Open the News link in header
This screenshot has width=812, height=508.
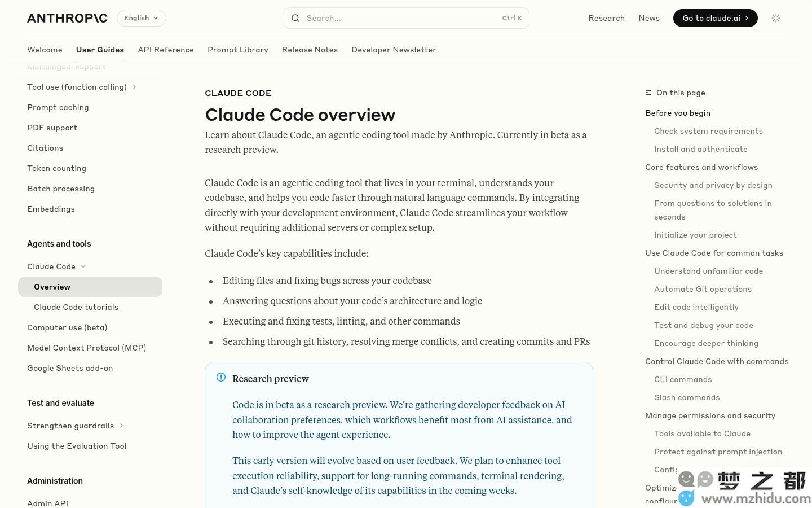point(649,18)
